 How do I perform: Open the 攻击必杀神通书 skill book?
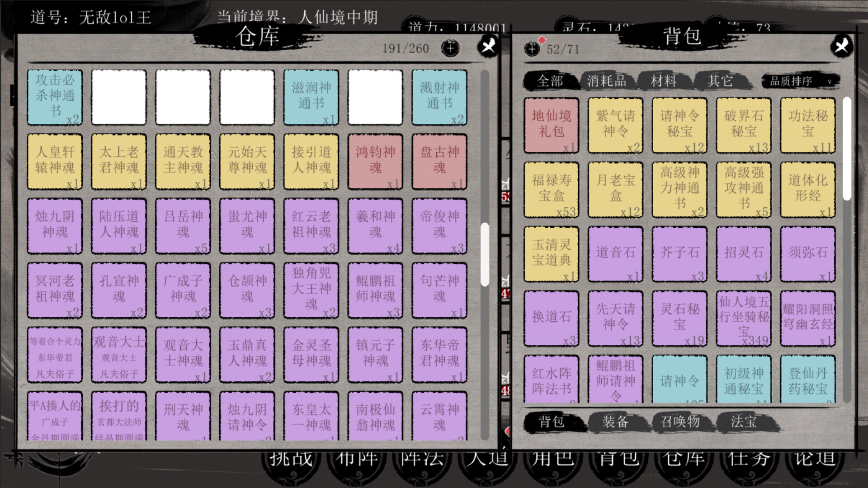(x=54, y=97)
